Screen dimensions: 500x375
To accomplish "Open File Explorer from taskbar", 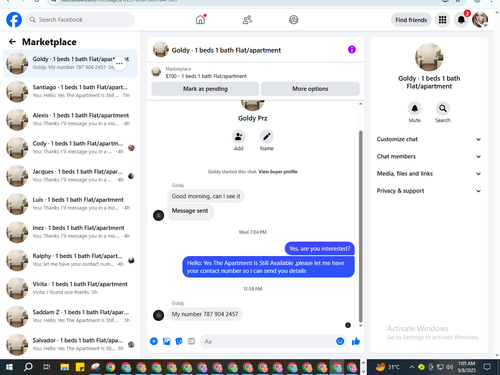I will [65, 367].
